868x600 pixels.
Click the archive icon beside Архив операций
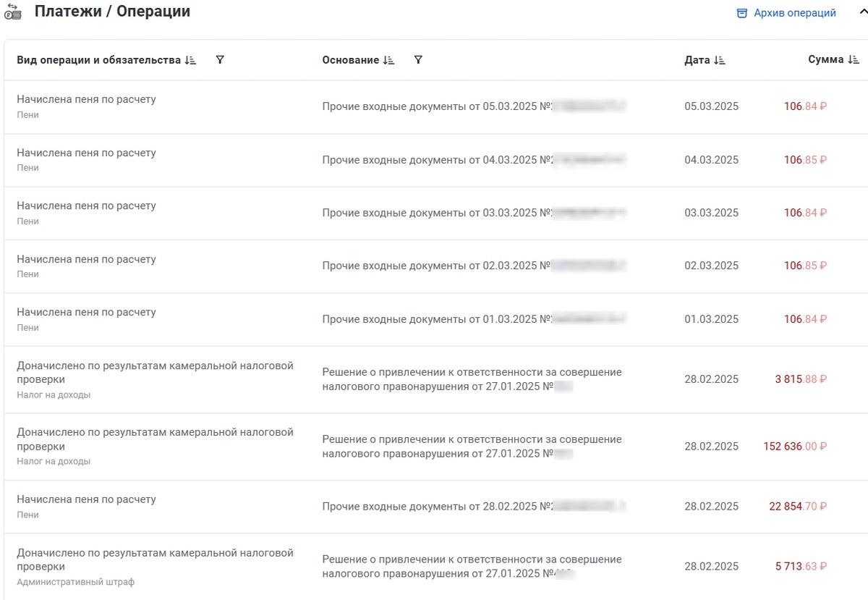tap(741, 12)
